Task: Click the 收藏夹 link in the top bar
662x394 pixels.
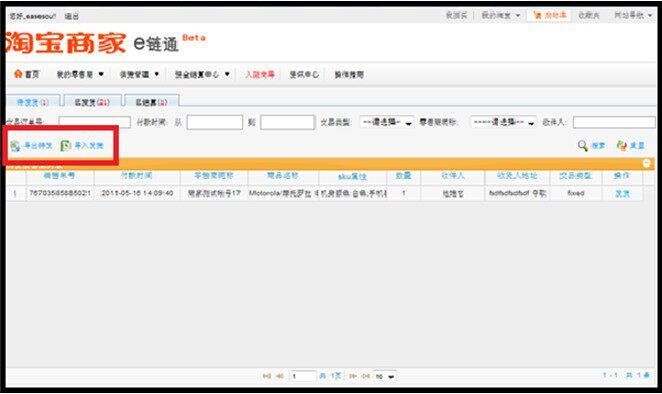Action: coord(589,16)
